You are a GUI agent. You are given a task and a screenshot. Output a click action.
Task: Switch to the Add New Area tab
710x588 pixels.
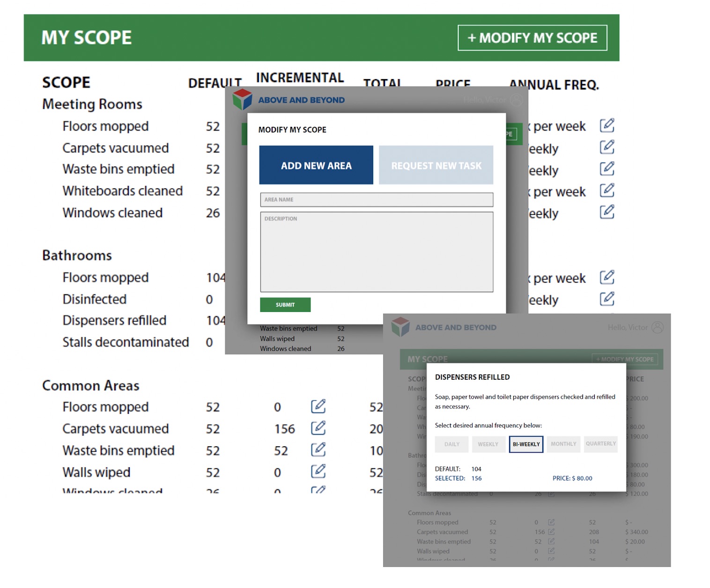click(316, 165)
